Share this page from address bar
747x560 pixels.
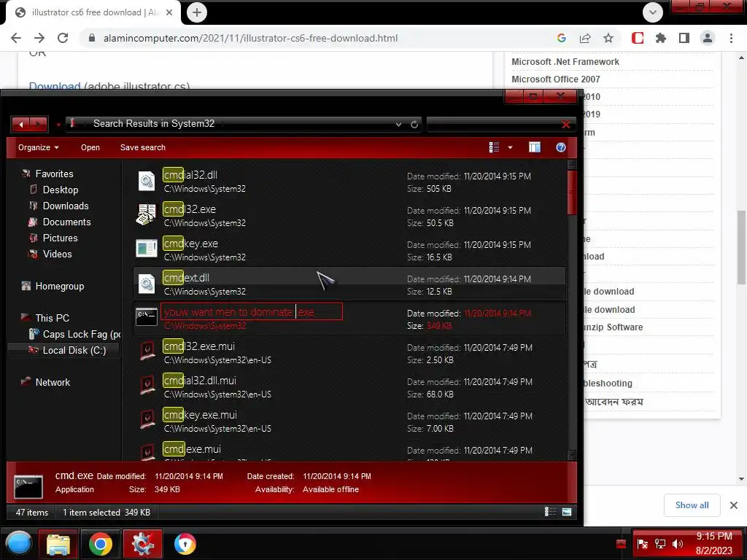click(585, 38)
